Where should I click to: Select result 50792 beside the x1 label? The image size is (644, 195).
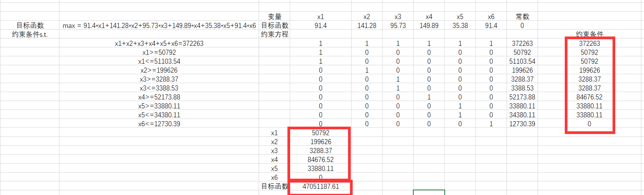click(x=321, y=133)
